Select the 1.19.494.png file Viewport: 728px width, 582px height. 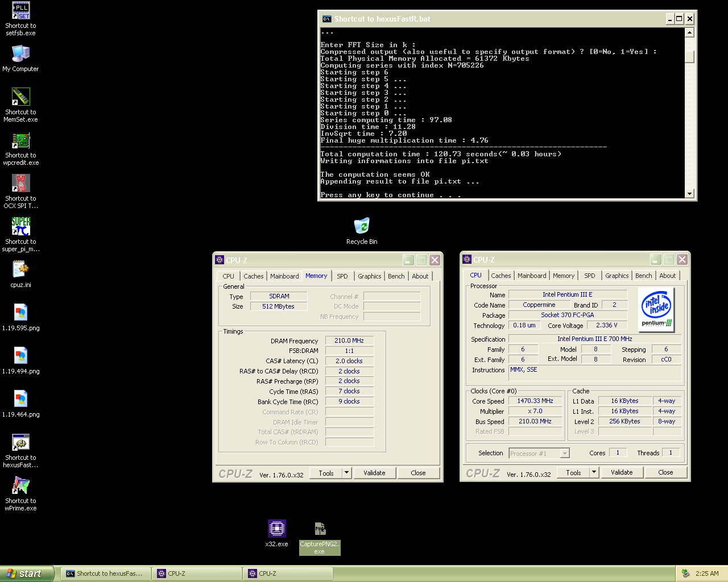point(21,356)
